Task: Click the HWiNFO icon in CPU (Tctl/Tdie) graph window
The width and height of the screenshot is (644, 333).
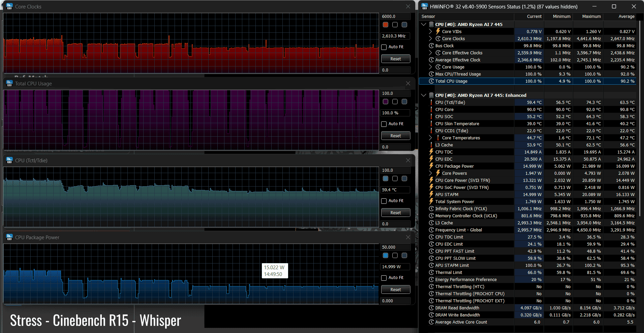Action: [x=9, y=160]
